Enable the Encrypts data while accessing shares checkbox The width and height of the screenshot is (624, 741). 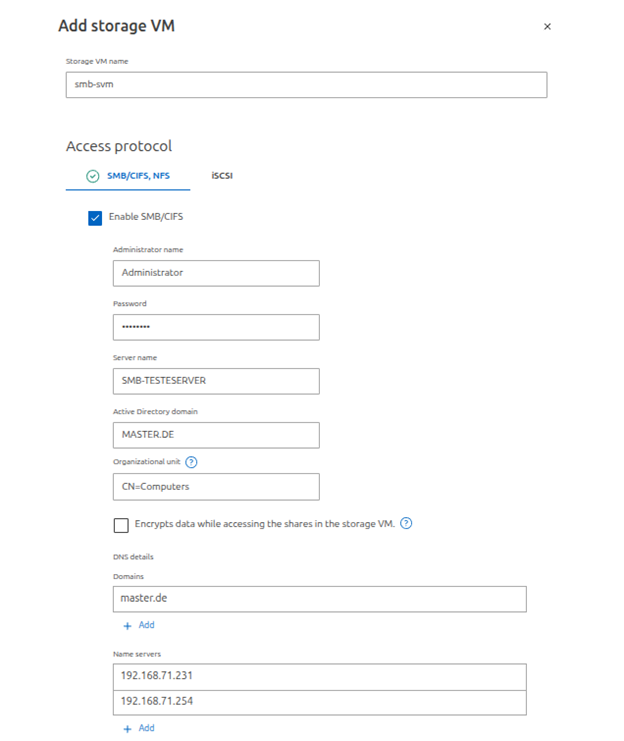click(x=121, y=524)
